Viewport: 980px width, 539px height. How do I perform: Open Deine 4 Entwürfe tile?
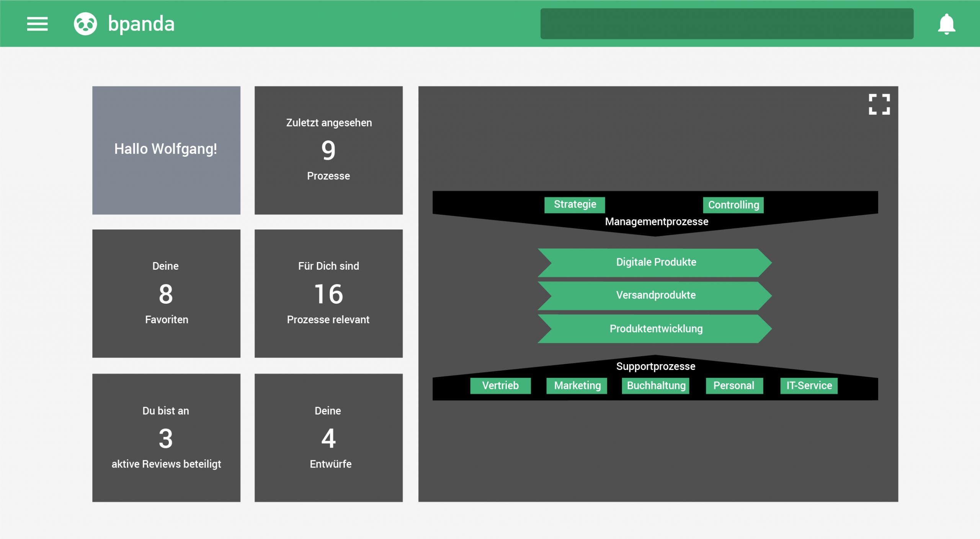pyautogui.click(x=328, y=438)
